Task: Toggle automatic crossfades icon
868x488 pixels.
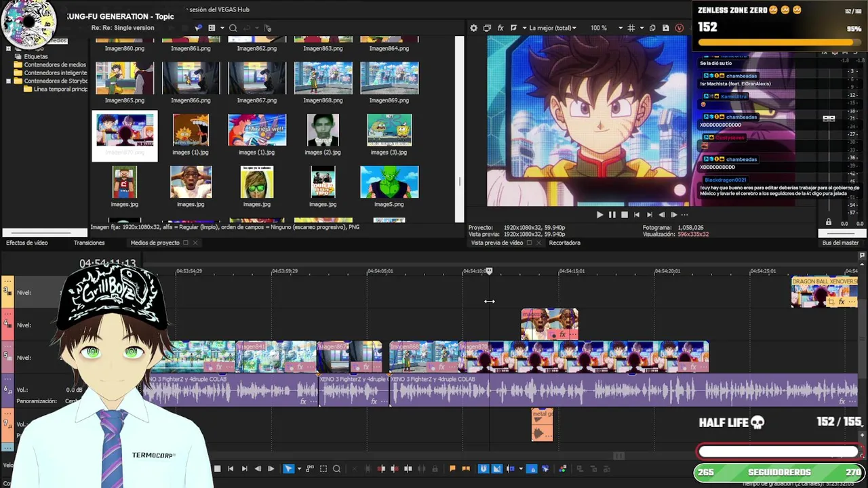Action: [496, 468]
